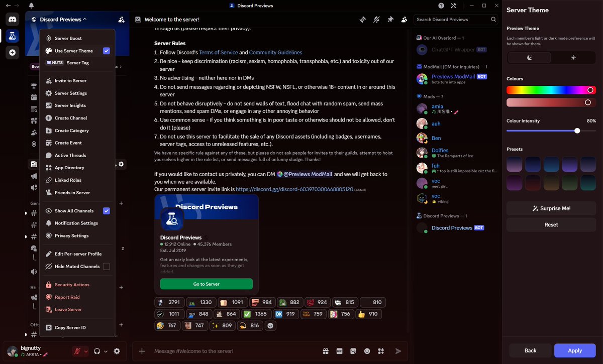
Task: Add a server with plus icon
Action: (x=13, y=52)
